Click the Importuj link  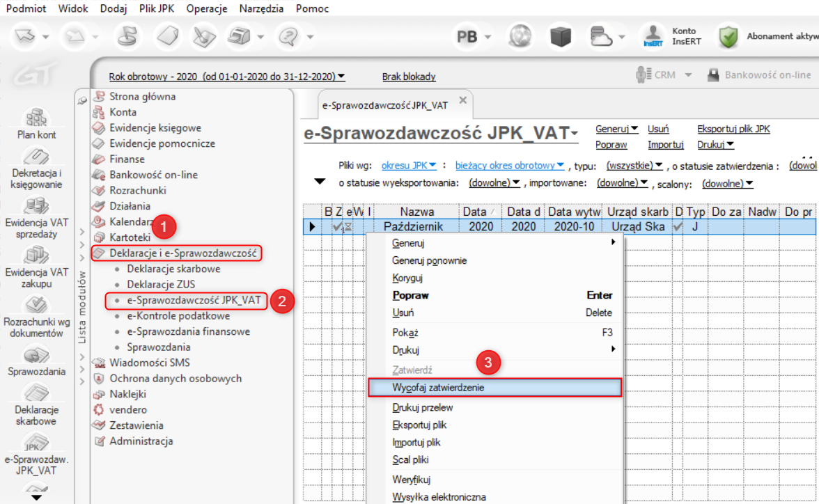point(666,144)
